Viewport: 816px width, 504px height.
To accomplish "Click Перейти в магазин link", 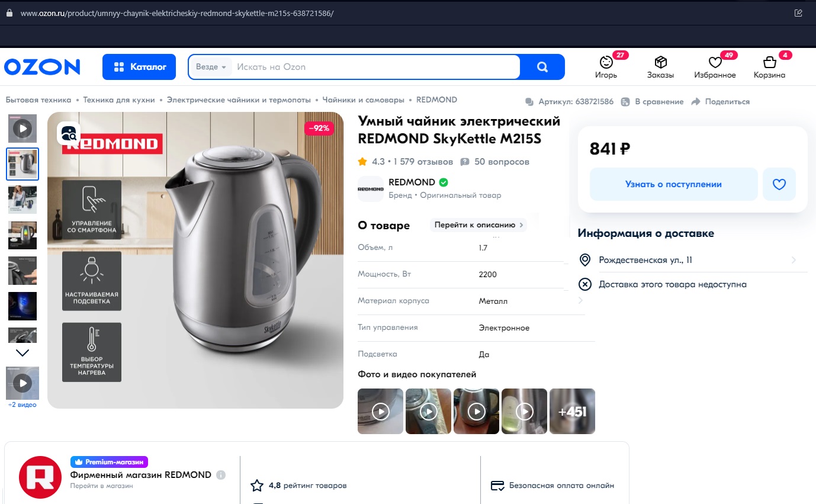I will 101,486.
